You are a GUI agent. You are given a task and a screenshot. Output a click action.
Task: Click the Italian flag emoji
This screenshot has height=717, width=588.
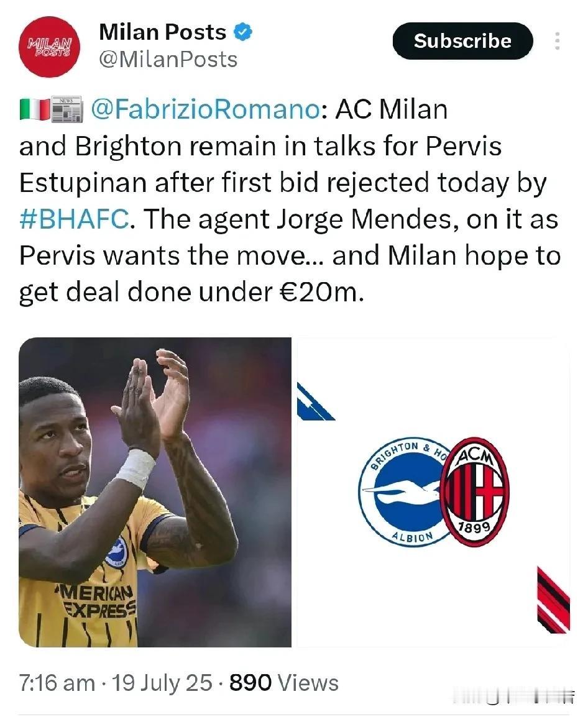coord(35,110)
